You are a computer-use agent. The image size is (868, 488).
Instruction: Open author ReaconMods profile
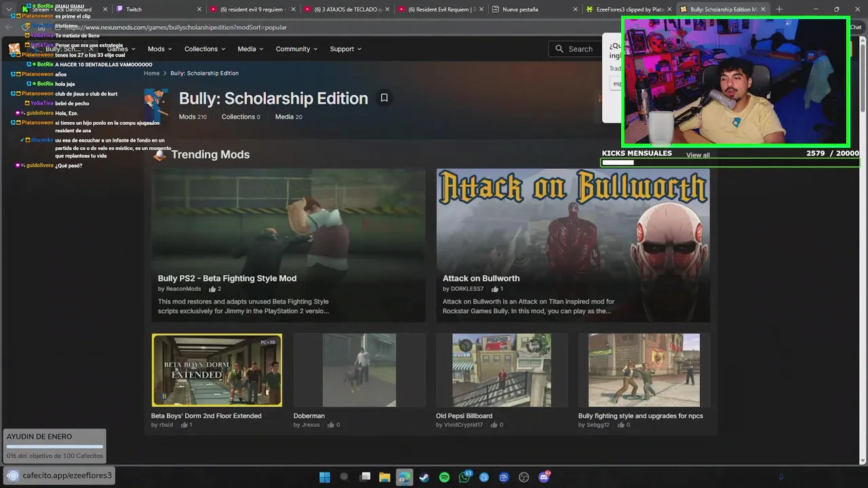[x=183, y=289]
